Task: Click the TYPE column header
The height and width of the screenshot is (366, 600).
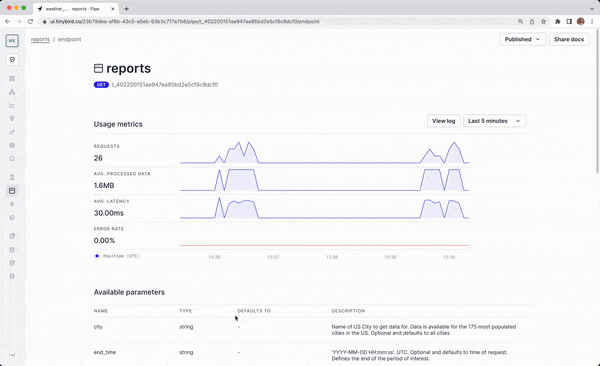Action: pyautogui.click(x=186, y=311)
